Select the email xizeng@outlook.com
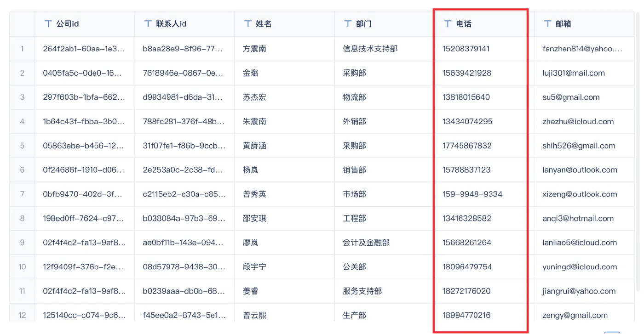This screenshot has width=644, height=334. click(x=580, y=194)
